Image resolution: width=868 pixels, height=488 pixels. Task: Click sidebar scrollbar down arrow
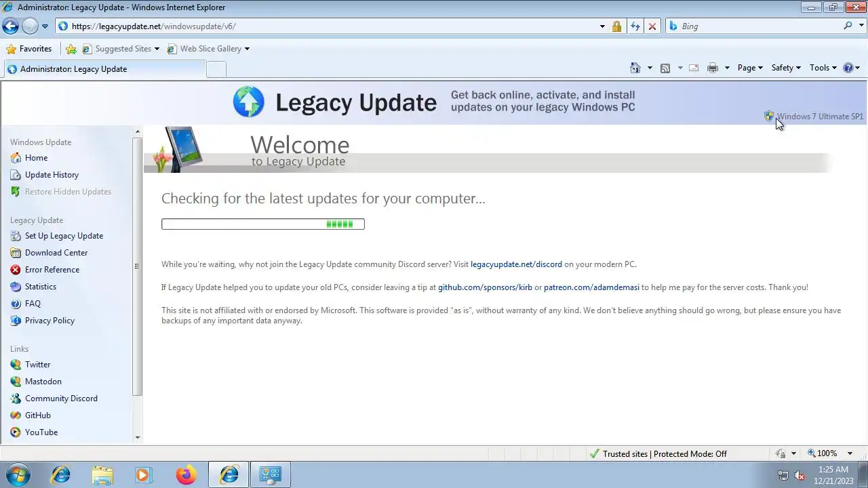pyautogui.click(x=138, y=438)
